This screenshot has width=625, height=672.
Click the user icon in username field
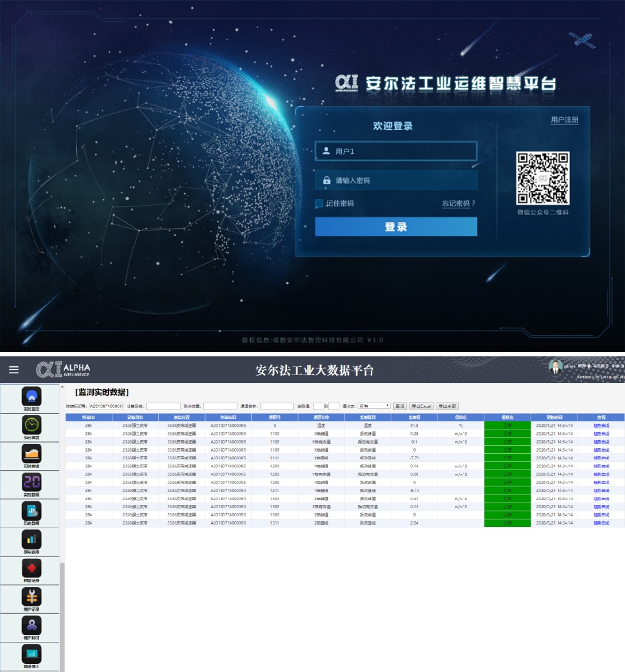coord(326,151)
